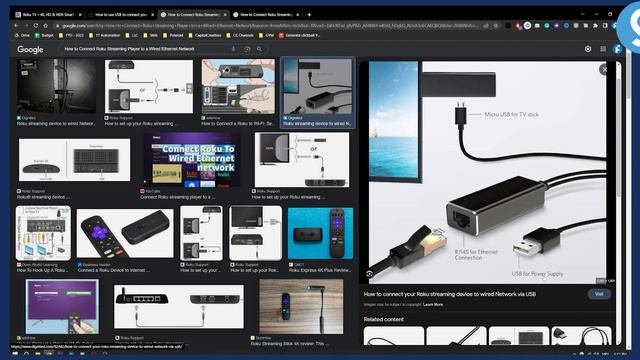Viewport: 640px width, 360px height.
Task: Select 'Connect Roku To Wired Ethernet network' YouTube thumbnail
Action: 192,160
